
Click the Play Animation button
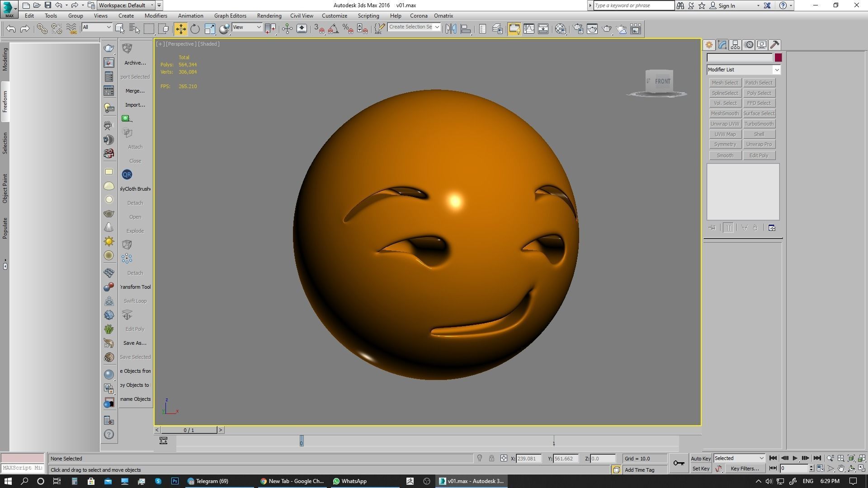tap(795, 458)
